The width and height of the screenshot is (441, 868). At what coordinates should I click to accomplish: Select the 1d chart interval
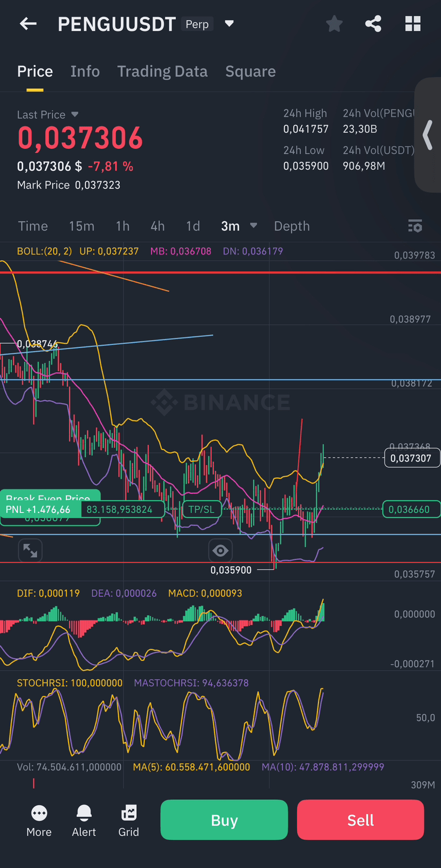[x=193, y=226]
